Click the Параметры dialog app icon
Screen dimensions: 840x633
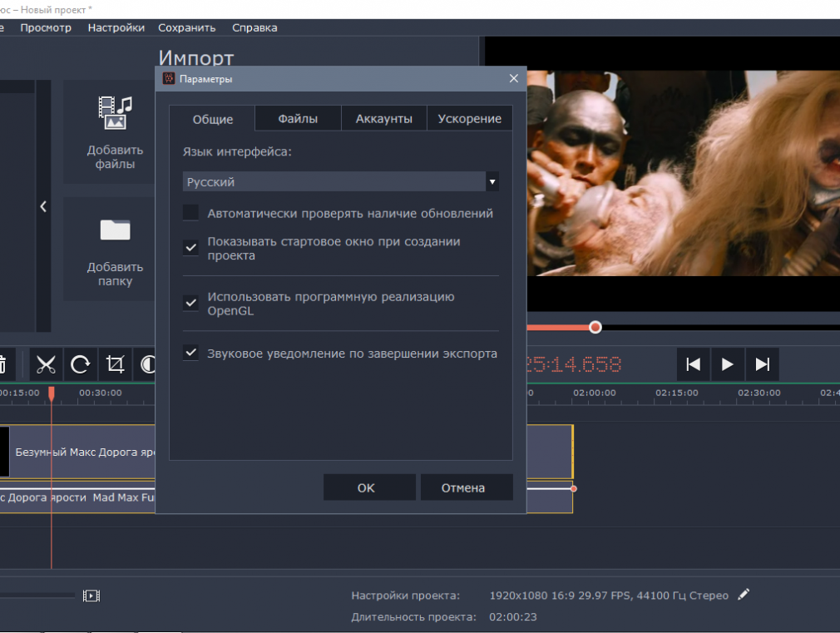click(169, 79)
